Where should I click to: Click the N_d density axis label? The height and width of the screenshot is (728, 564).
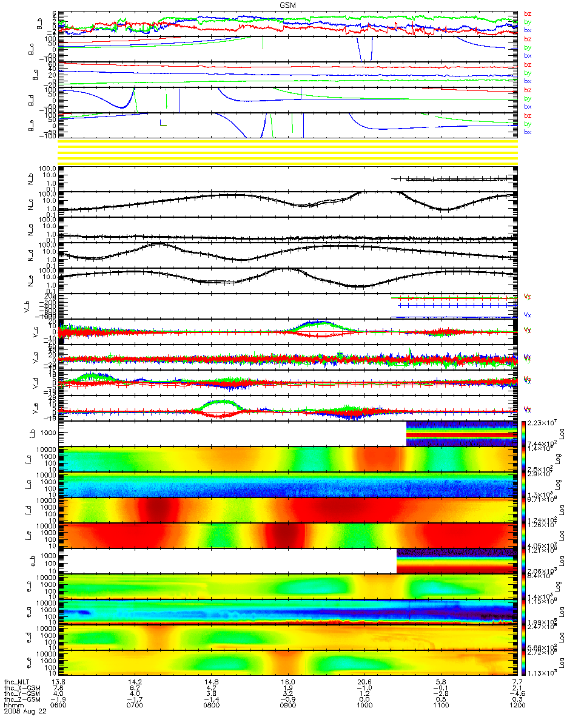pos(30,255)
